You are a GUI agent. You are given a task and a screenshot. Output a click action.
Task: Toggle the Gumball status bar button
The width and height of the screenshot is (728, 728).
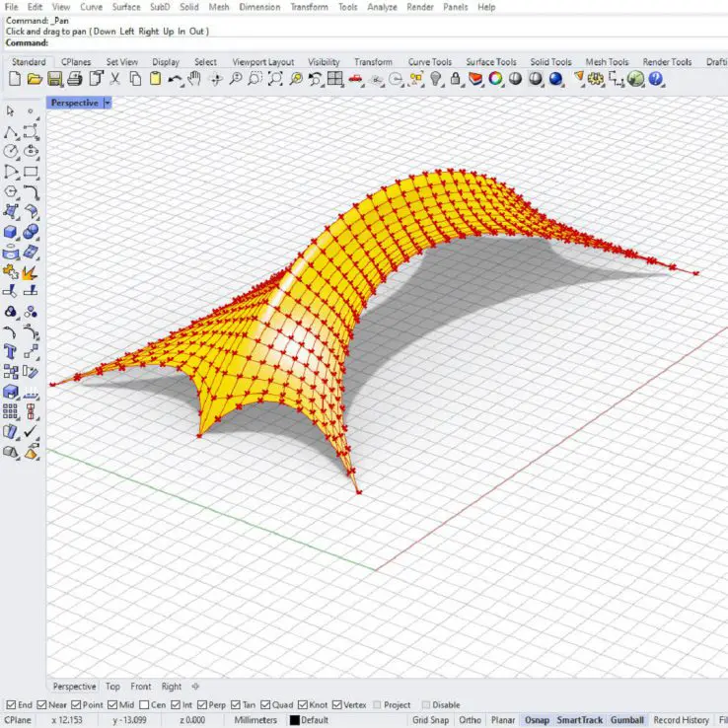[x=626, y=720]
